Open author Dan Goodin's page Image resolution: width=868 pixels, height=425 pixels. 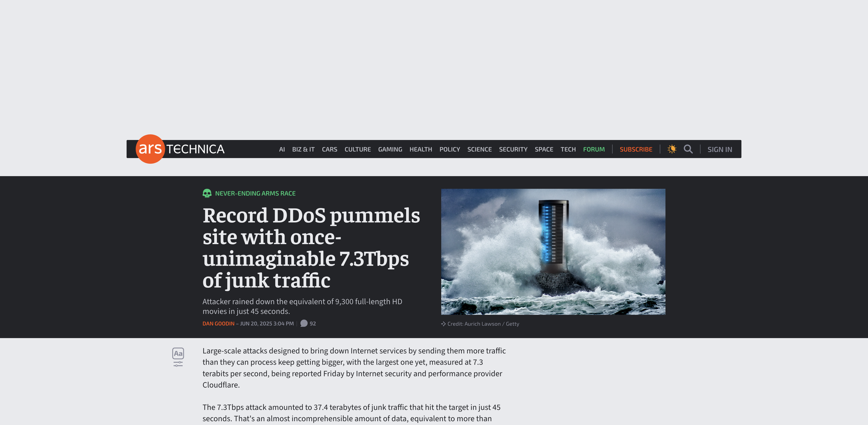(218, 323)
